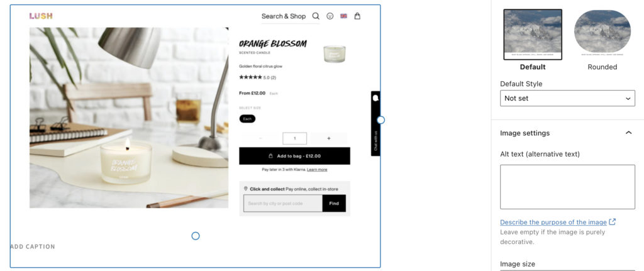644x271 pixels.
Task: Select the Rounded image style
Action: (x=602, y=40)
